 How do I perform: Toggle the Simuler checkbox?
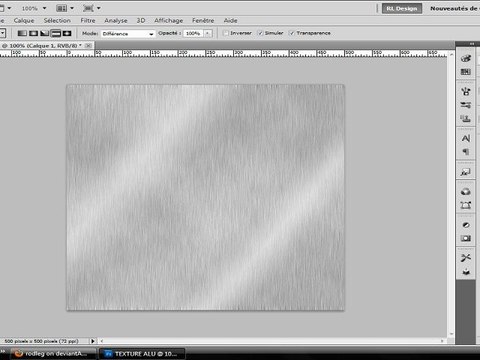click(x=261, y=33)
